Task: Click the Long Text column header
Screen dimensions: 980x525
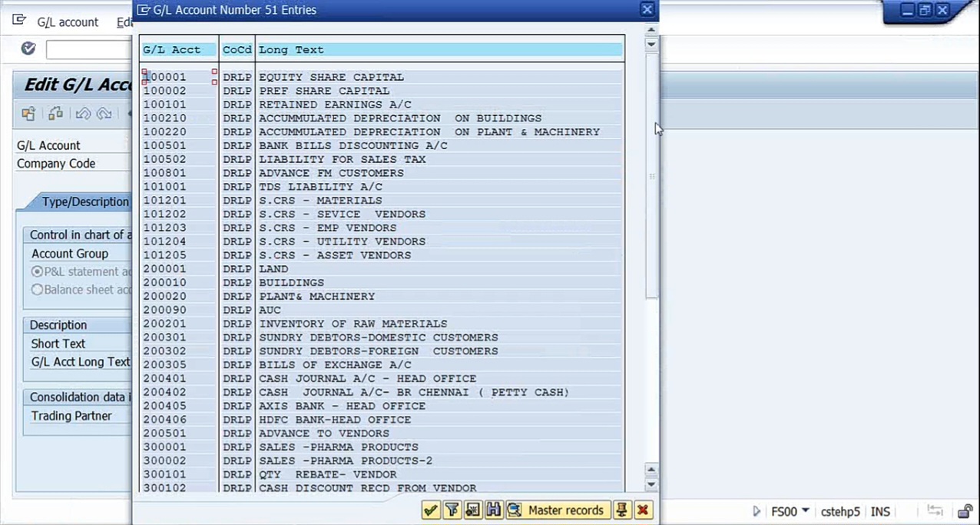Action: [x=439, y=49]
